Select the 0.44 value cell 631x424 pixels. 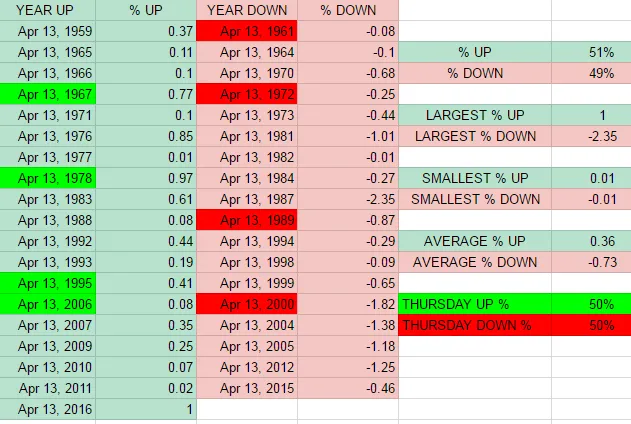click(x=146, y=241)
